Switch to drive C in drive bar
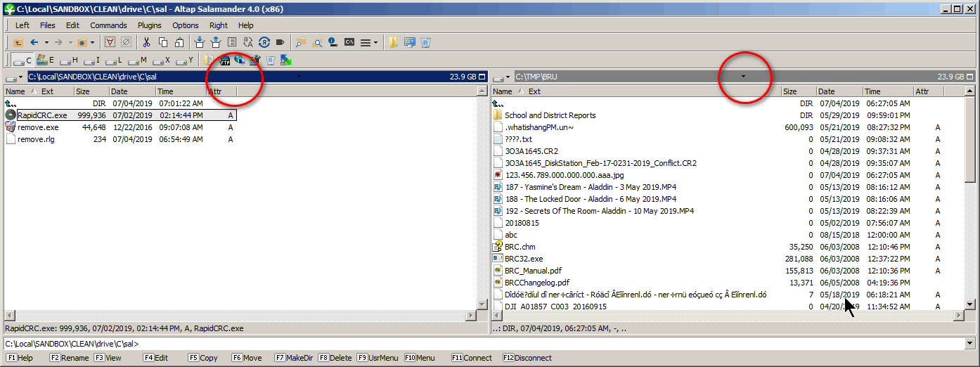This screenshot has width=980, height=367. click(x=22, y=60)
